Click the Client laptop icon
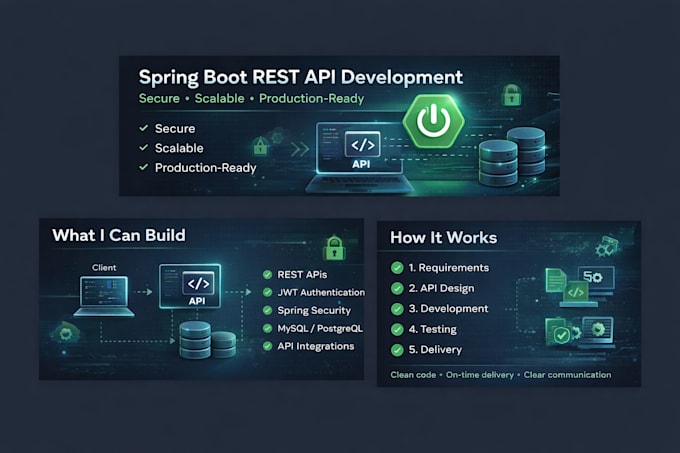Viewport: 680px width, 453px height. [104, 297]
